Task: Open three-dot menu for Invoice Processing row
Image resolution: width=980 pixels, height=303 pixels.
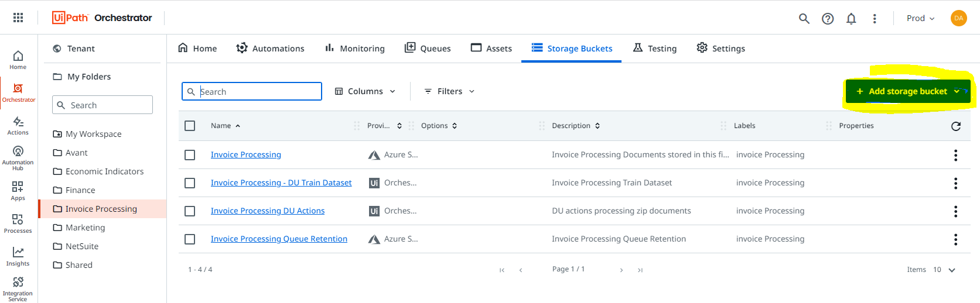Action: click(955, 155)
